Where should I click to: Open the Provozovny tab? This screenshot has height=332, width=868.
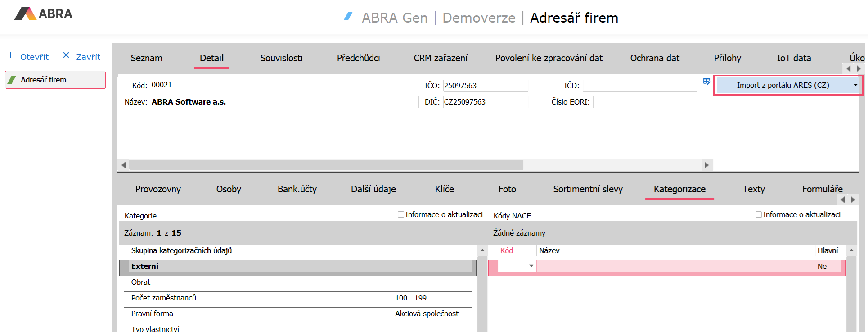(158, 189)
